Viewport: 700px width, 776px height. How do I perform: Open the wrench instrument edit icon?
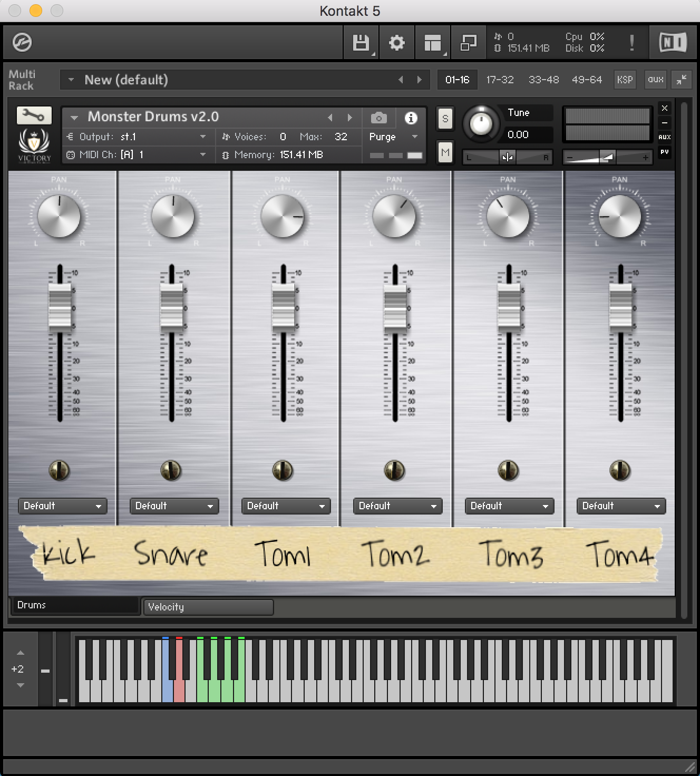click(x=34, y=115)
